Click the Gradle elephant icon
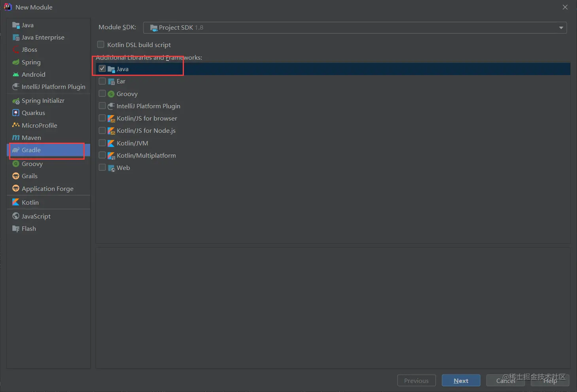Viewport: 577px width, 392px height. pyautogui.click(x=16, y=150)
